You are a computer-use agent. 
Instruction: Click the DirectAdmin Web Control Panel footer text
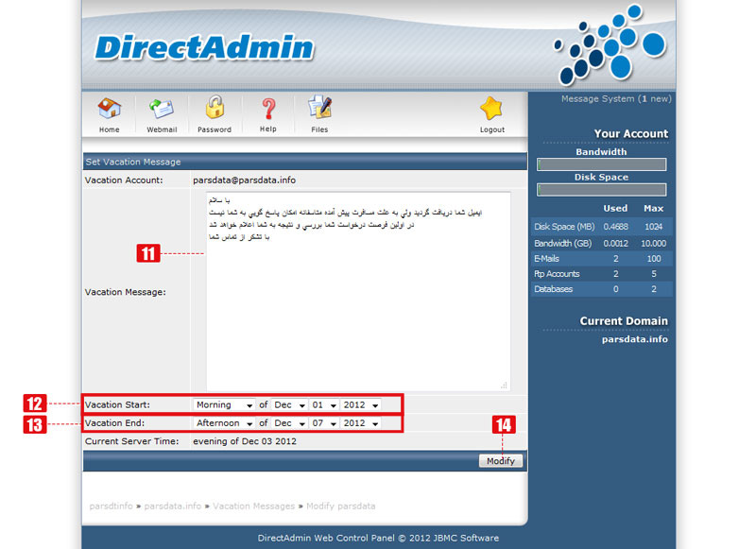pos(378,538)
